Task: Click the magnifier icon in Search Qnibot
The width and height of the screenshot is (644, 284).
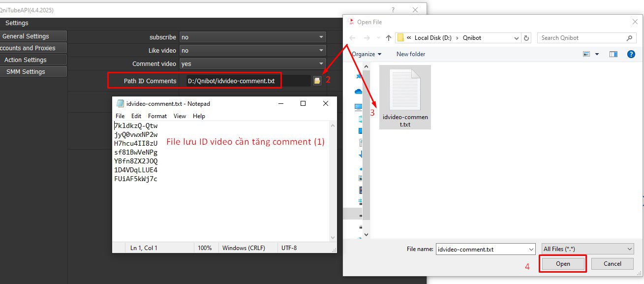Action: (x=630, y=38)
